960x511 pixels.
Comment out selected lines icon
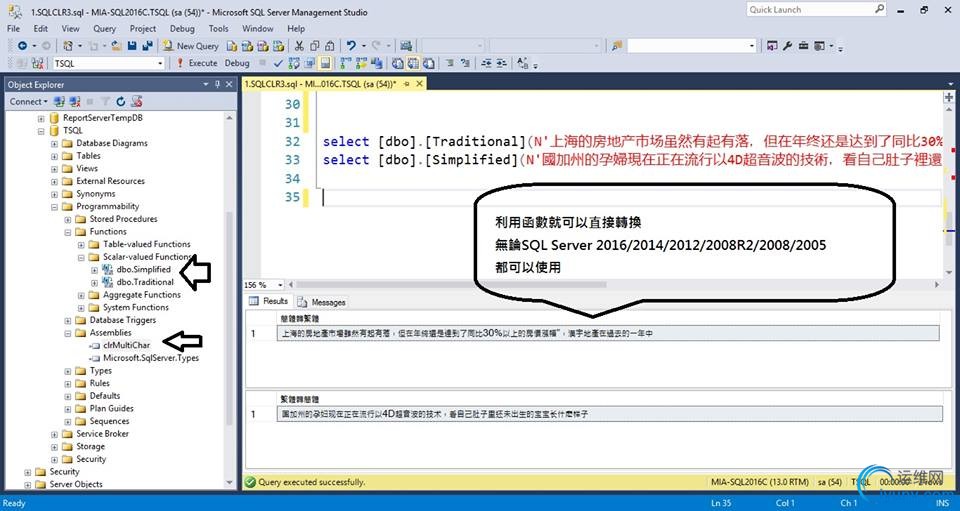(x=449, y=63)
